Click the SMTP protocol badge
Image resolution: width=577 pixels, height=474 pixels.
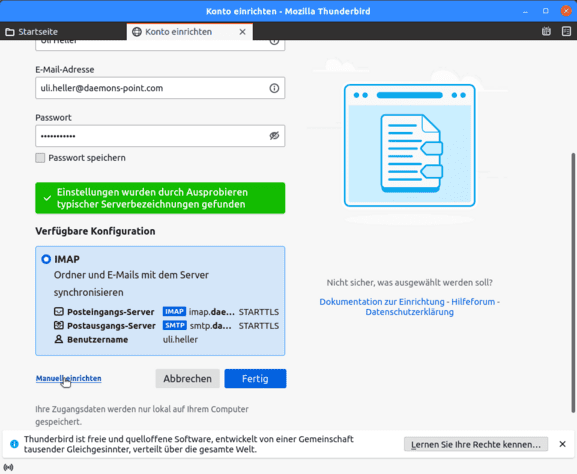[174, 325]
